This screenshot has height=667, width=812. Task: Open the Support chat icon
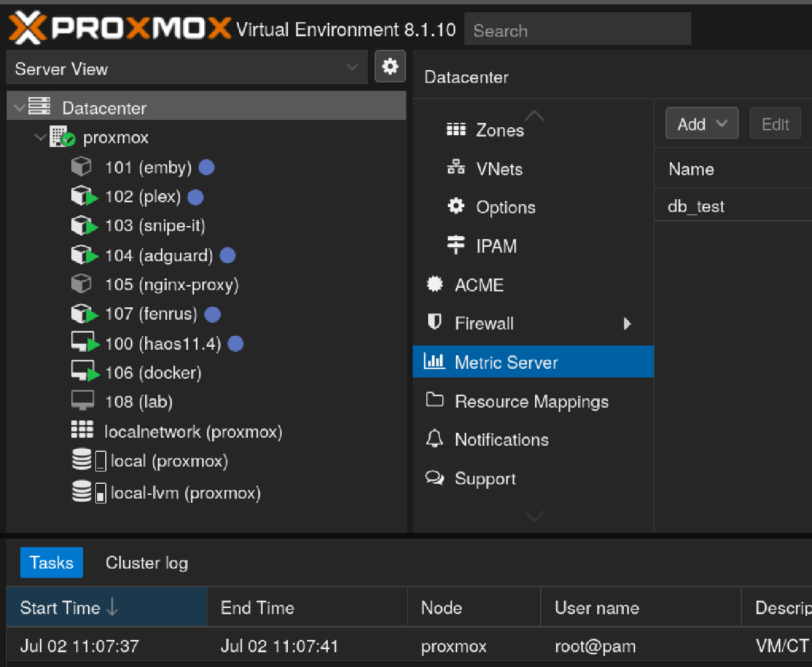(x=434, y=478)
